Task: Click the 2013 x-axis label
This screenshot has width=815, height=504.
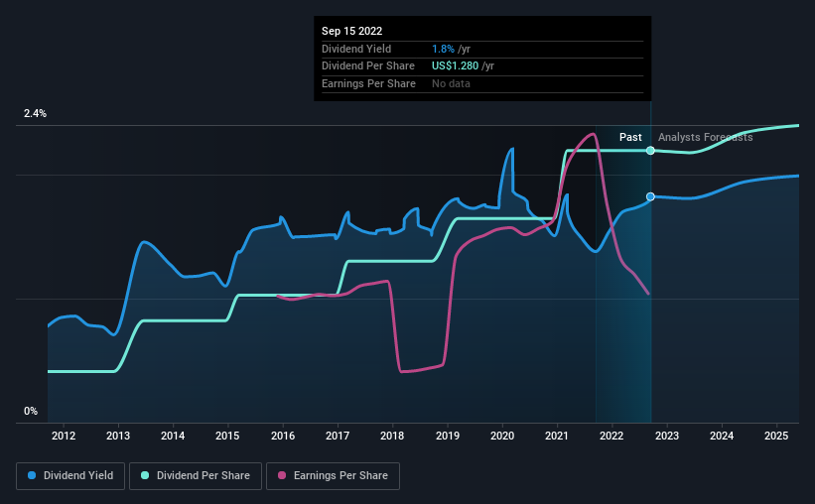Action: tap(118, 436)
